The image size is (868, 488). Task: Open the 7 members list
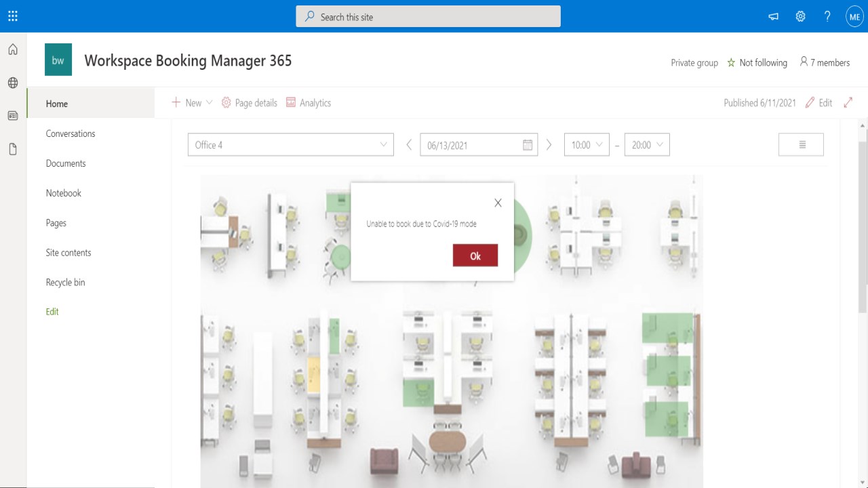pos(825,62)
